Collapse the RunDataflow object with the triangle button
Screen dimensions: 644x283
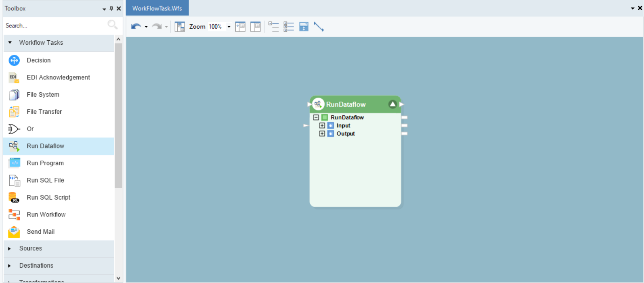[392, 104]
